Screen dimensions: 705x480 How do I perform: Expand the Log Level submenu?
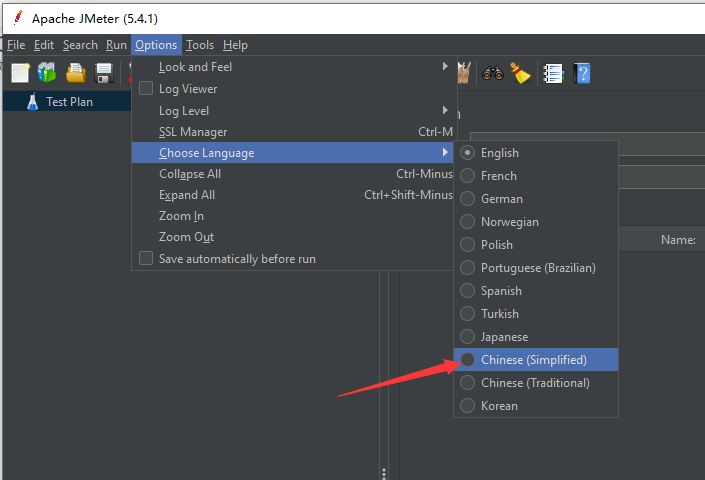[x=293, y=111]
